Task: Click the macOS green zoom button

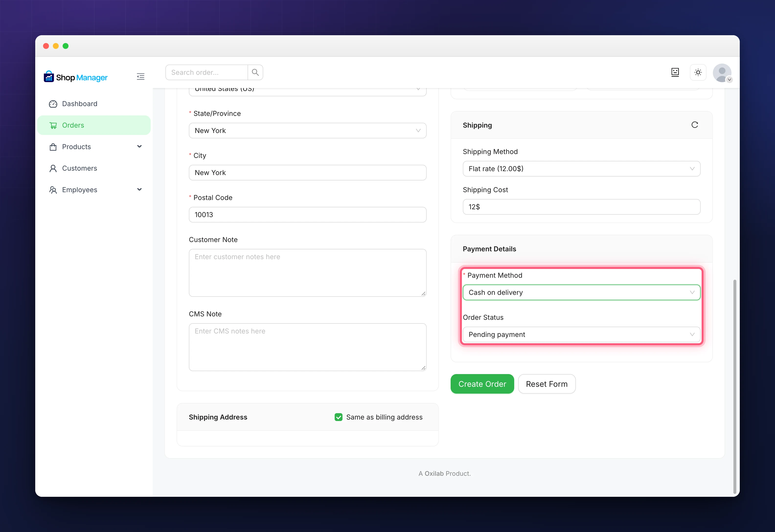Action: pos(66,46)
